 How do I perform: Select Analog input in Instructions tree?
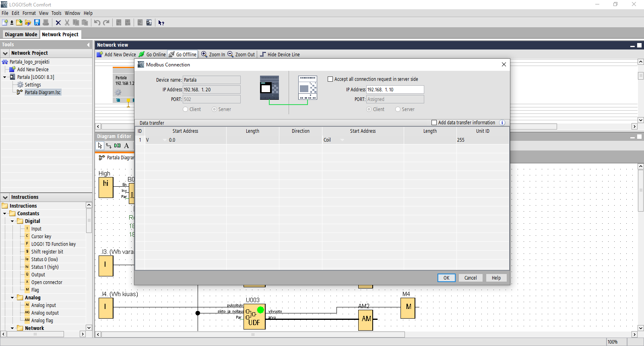point(43,305)
